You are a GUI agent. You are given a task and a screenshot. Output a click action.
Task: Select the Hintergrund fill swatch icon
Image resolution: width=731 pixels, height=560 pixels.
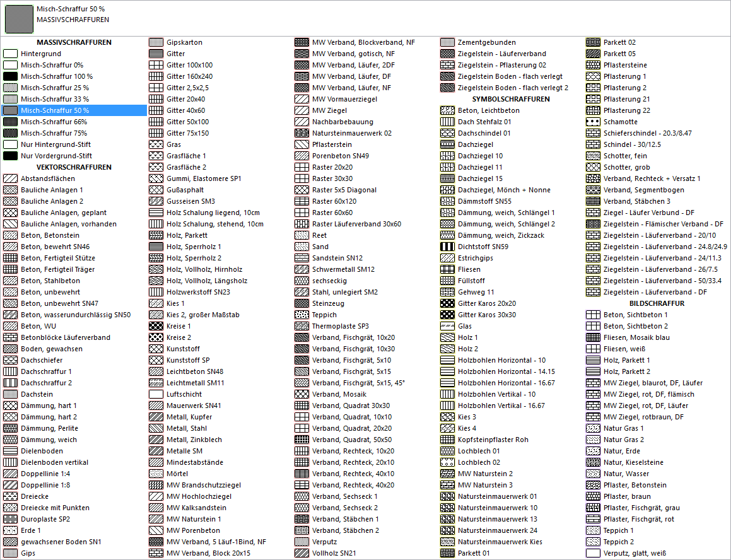(x=10, y=54)
